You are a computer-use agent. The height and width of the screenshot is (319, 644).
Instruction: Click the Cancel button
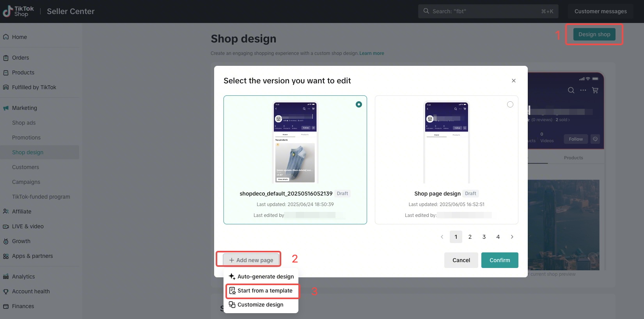tap(461, 260)
